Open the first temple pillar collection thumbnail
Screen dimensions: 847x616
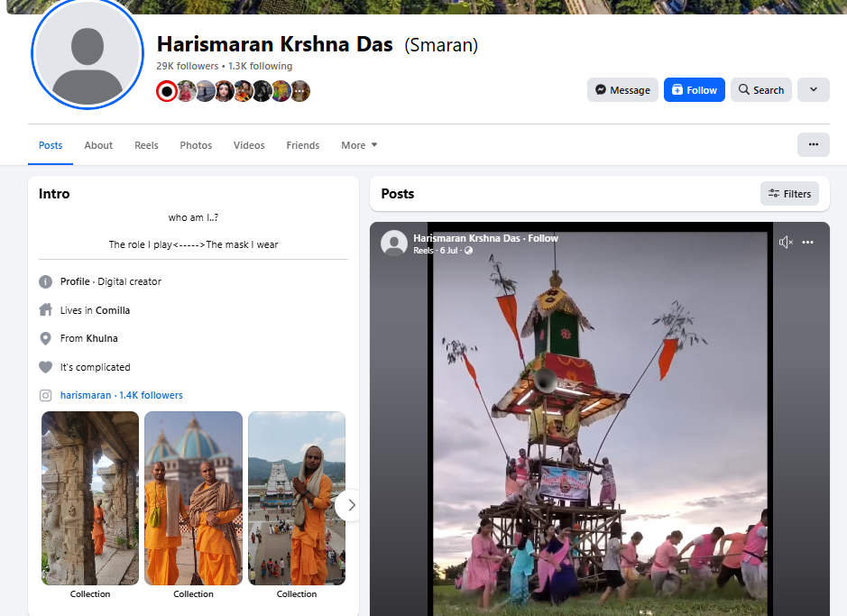click(x=90, y=498)
